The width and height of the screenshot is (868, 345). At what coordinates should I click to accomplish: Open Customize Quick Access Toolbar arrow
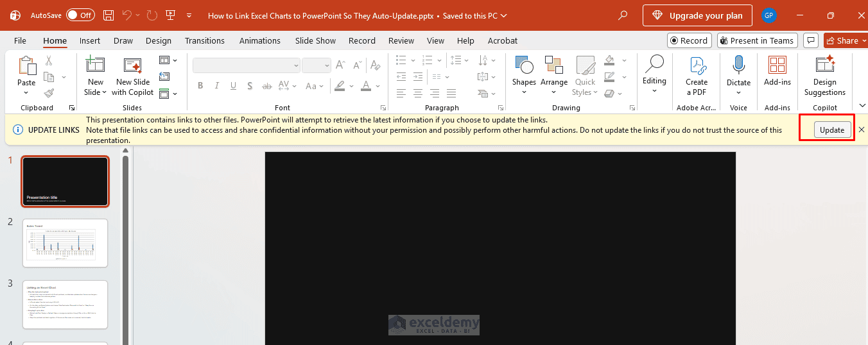pos(189,15)
